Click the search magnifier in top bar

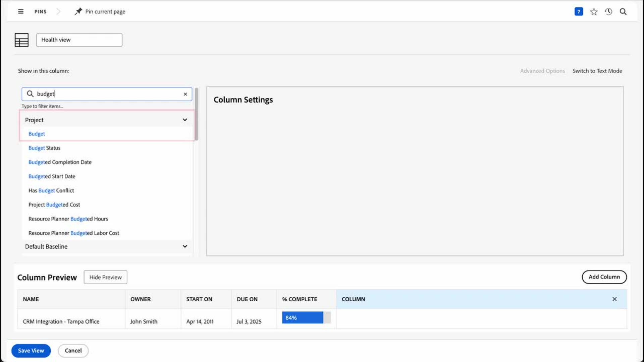pos(623,12)
